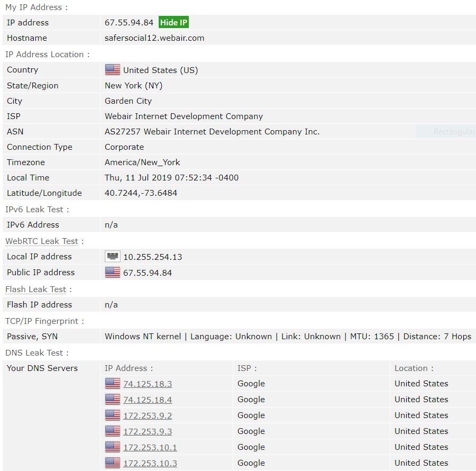
Task: Click the Corporate connection type value
Action: point(124,147)
